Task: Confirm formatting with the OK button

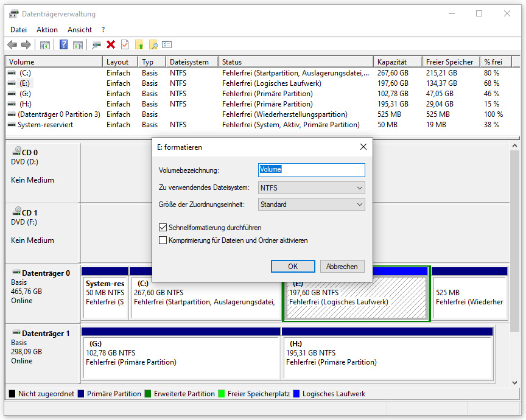Action: click(x=293, y=267)
